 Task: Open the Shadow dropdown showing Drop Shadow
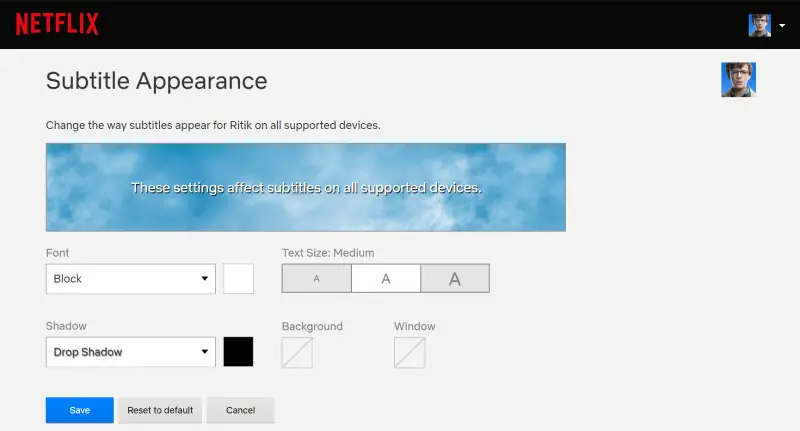click(131, 352)
